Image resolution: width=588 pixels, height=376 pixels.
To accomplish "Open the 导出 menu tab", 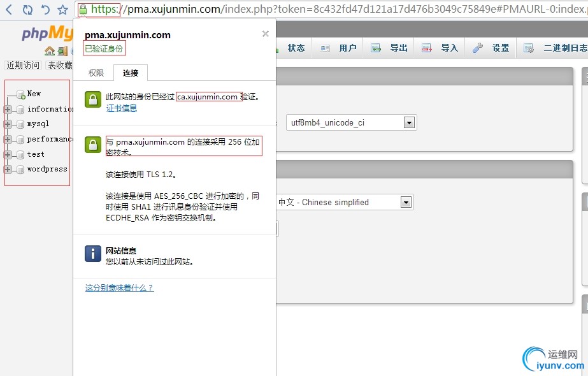I will click(388, 48).
